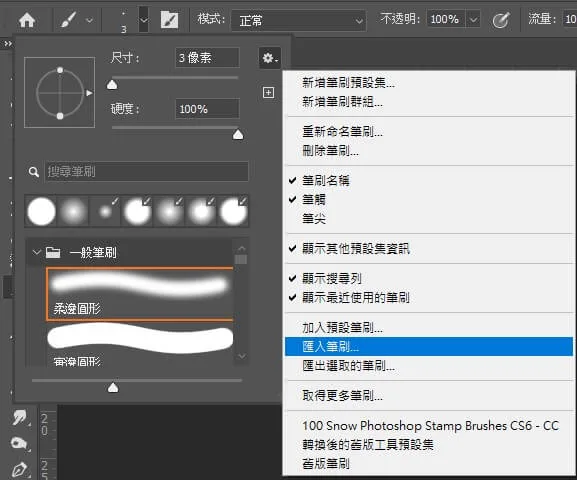Choose 加入預設筆刷 menu item
This screenshot has height=480, width=577.
[429, 328]
